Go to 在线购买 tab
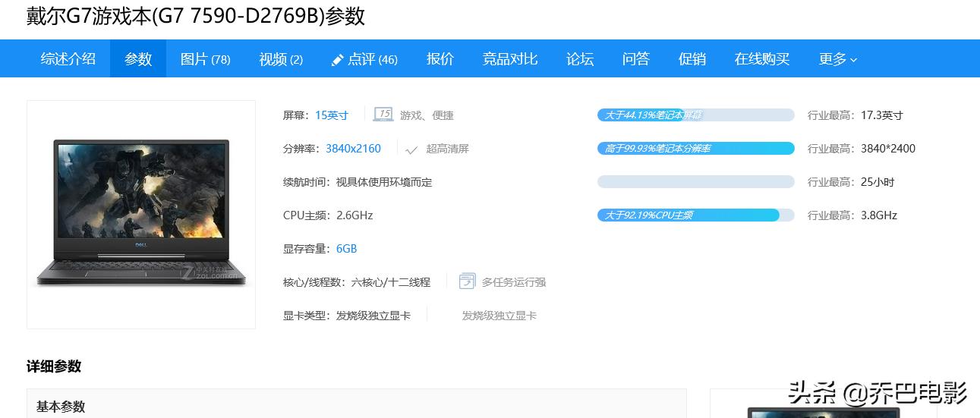Viewport: 980px width, 418px height. click(x=762, y=59)
